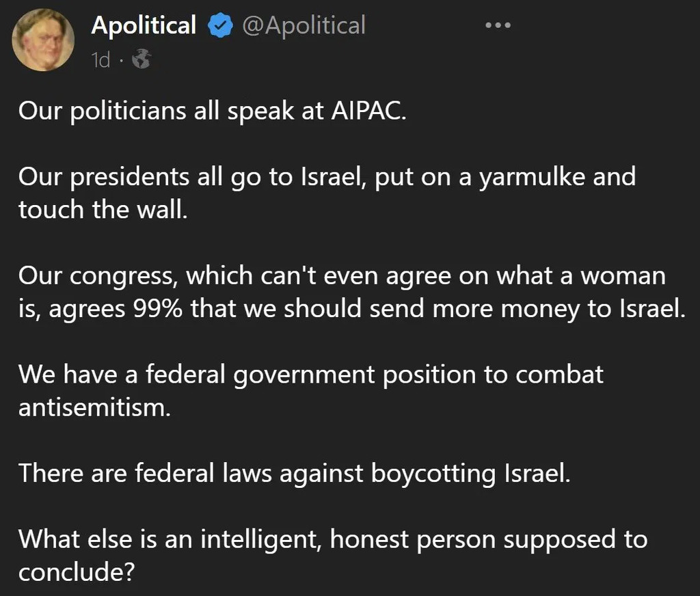Click the word conclude? ending the post

click(75, 572)
